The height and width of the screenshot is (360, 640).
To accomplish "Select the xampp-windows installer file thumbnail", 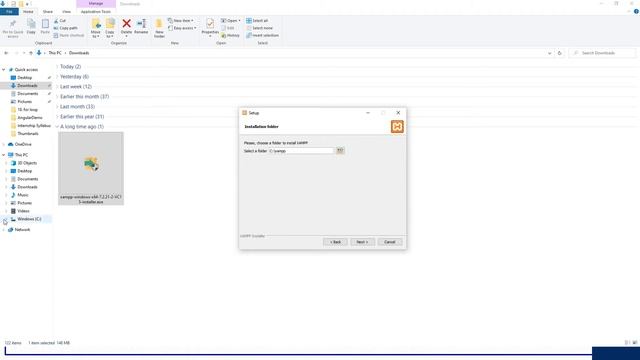I will pos(91,168).
